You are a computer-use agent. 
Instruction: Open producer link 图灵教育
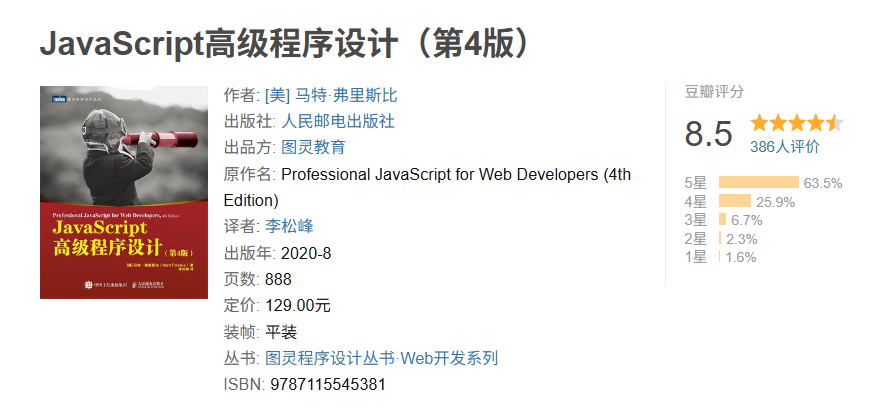313,148
